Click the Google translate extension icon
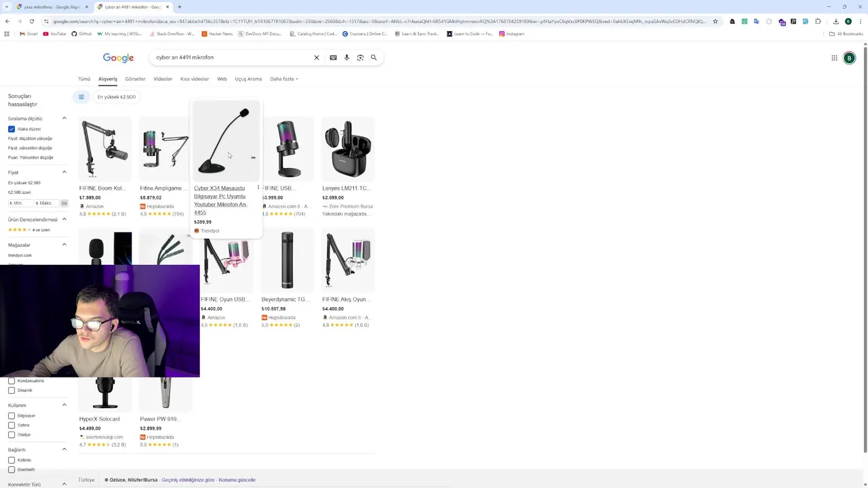The width and height of the screenshot is (868, 488). (756, 22)
